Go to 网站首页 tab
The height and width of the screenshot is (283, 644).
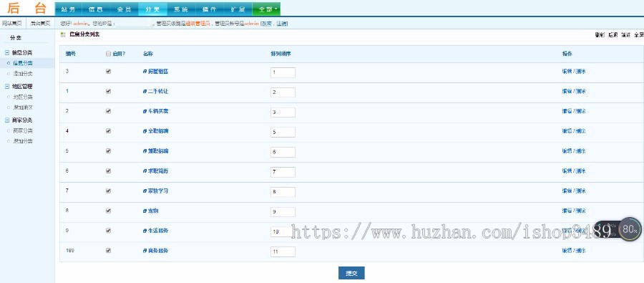[x=12, y=24]
